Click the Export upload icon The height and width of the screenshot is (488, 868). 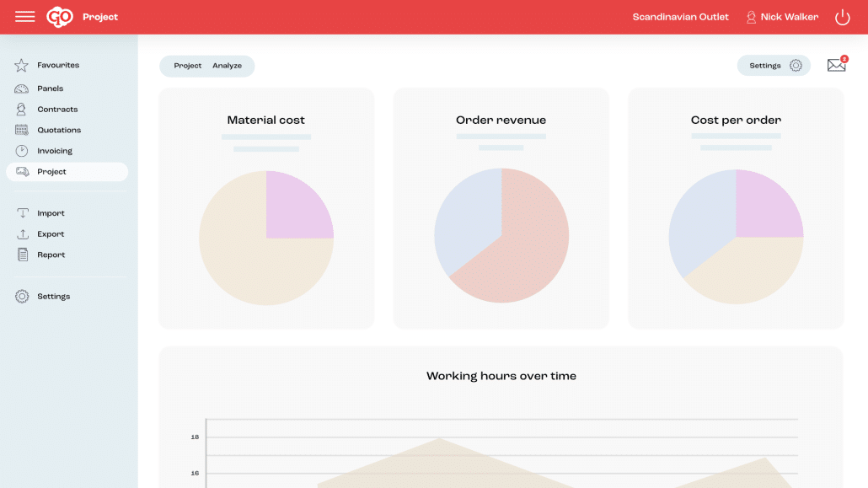click(x=23, y=234)
